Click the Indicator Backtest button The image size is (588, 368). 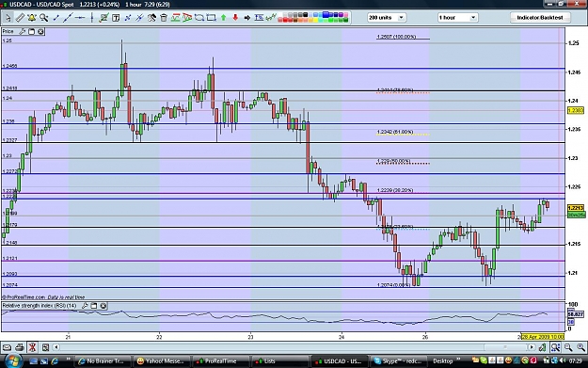point(540,18)
